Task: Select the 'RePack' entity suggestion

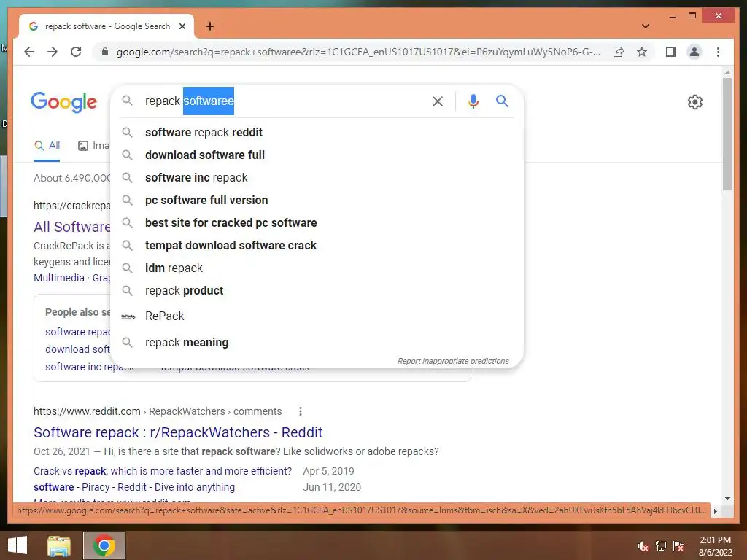Action: pyautogui.click(x=317, y=316)
